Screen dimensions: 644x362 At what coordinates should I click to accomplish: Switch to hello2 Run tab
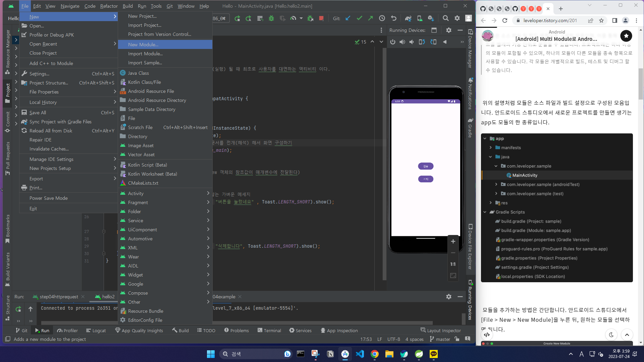(x=105, y=297)
